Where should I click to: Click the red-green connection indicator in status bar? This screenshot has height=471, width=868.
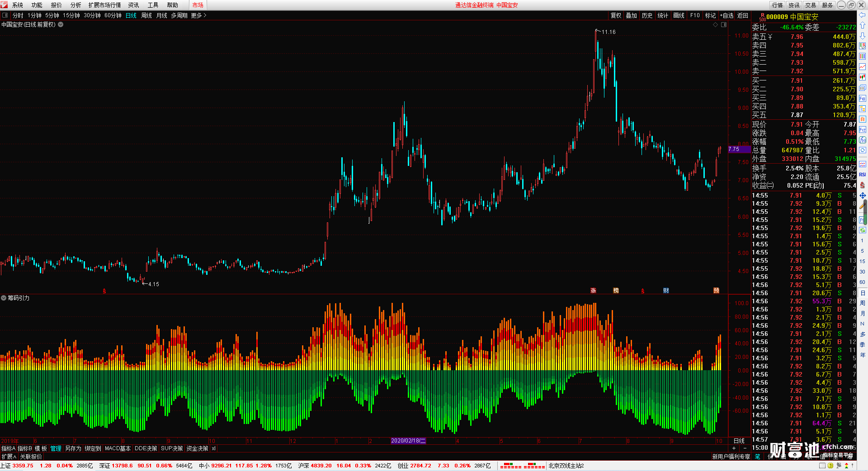pos(522,466)
